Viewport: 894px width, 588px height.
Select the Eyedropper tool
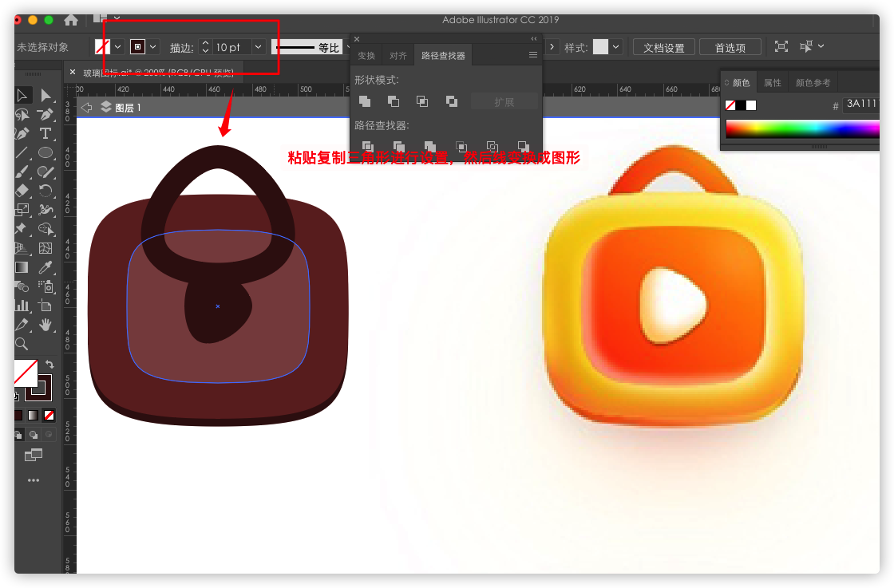45,267
